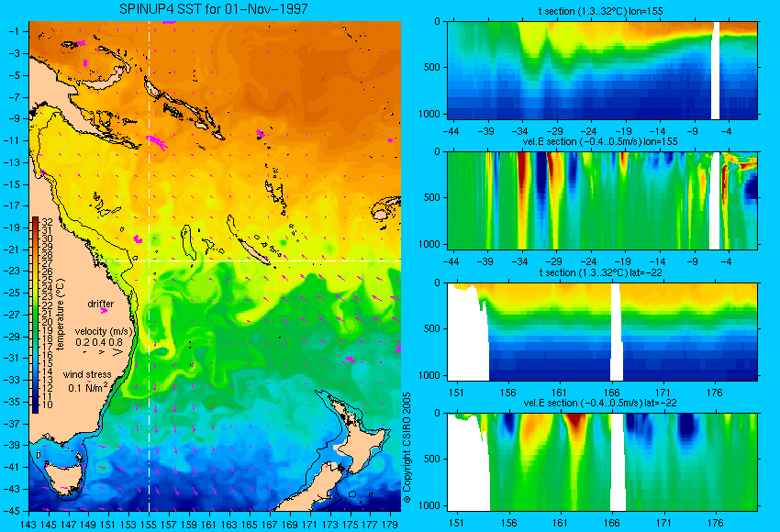The height and width of the screenshot is (532, 780).
Task: Open the t section lon=155 plot
Action: pyautogui.click(x=602, y=70)
